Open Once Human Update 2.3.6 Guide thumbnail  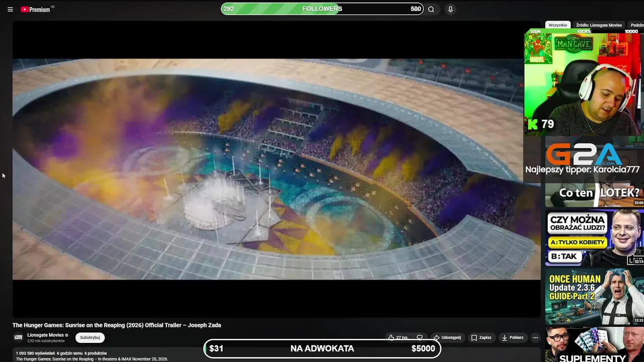point(595,297)
